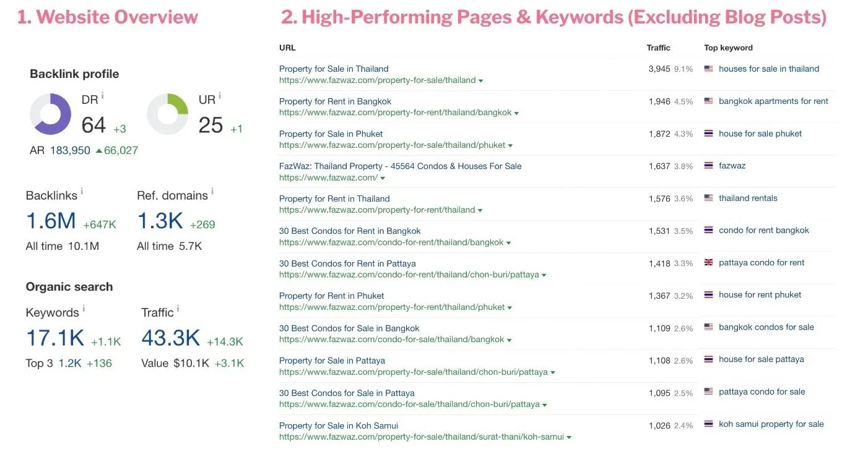The height and width of the screenshot is (462, 868).
Task: Open the dropdown caret after www.fazwaz.com/ homepage URL
Action: (383, 178)
